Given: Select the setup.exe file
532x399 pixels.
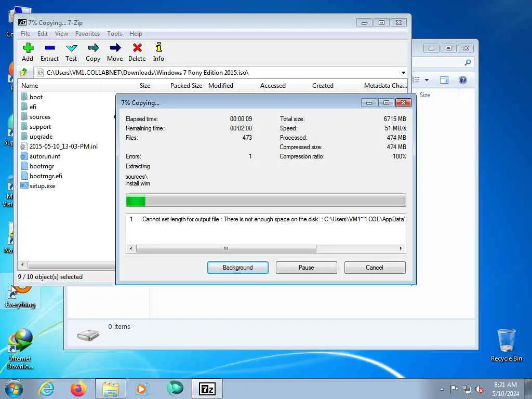Looking at the screenshot, I should point(38,186).
